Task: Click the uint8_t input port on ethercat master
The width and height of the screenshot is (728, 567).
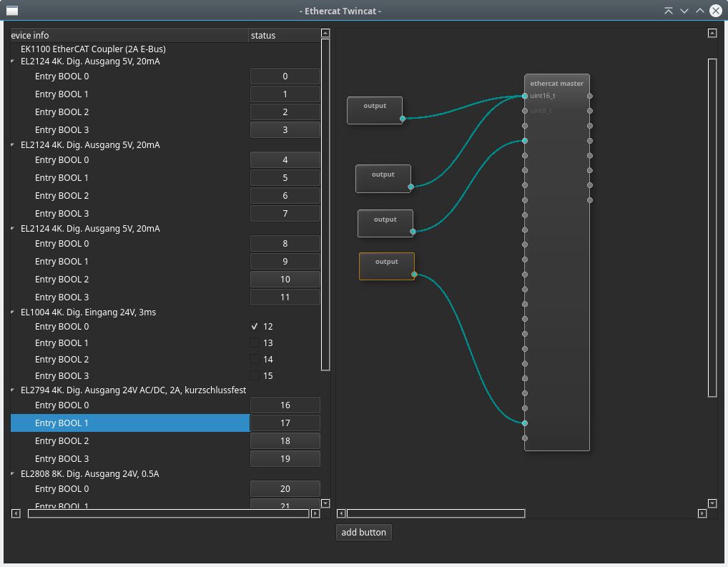Action: 525,111
